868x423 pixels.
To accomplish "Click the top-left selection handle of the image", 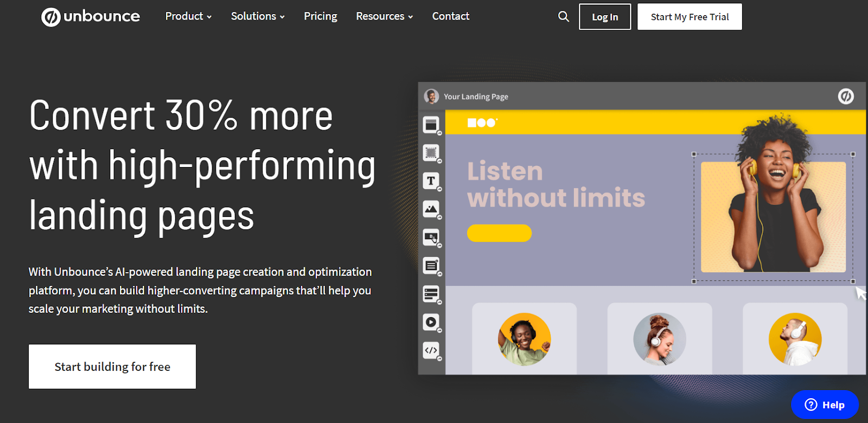I will pos(694,155).
